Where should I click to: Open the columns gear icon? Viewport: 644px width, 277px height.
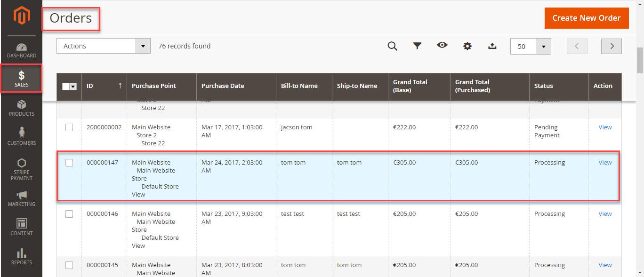point(467,46)
